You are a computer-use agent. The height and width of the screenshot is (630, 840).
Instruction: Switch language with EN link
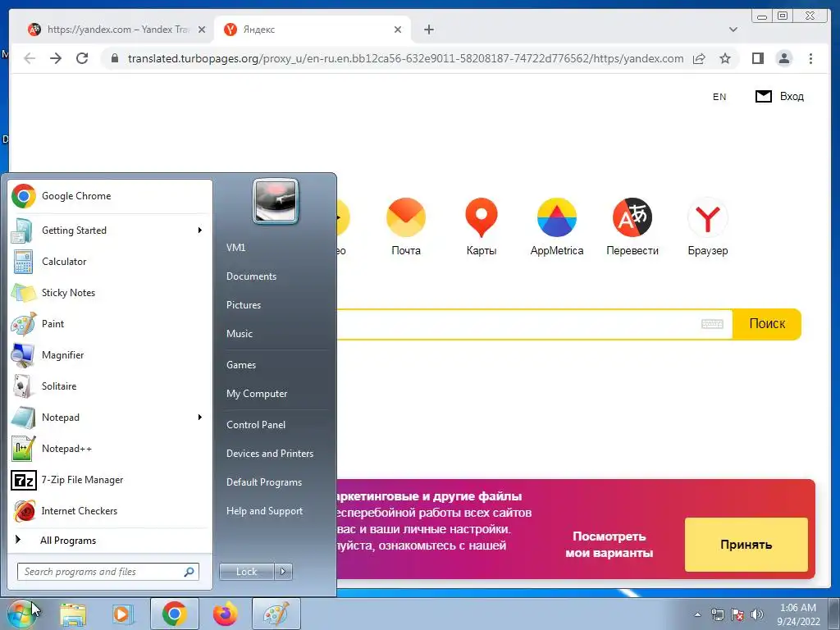pyautogui.click(x=719, y=97)
